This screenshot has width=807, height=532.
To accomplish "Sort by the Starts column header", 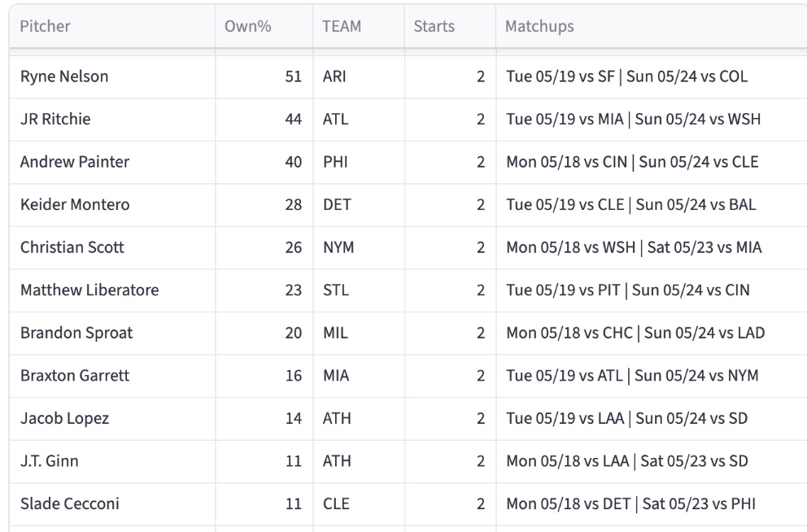I will (x=434, y=26).
